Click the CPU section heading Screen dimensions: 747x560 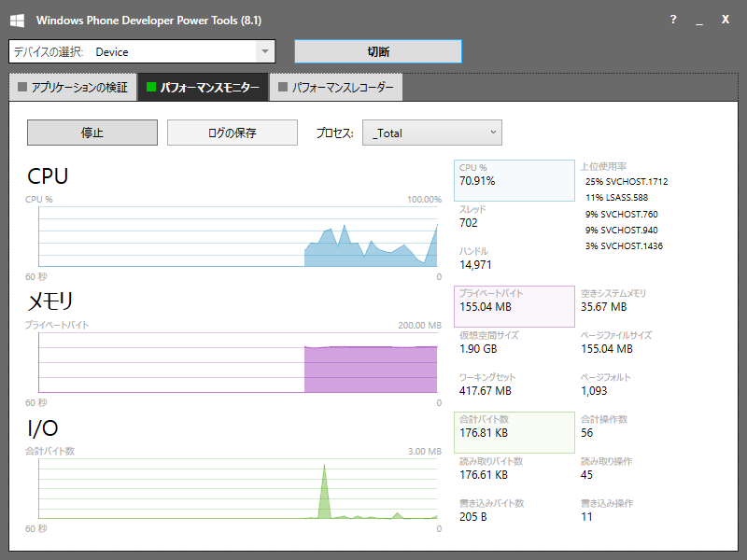click(48, 176)
